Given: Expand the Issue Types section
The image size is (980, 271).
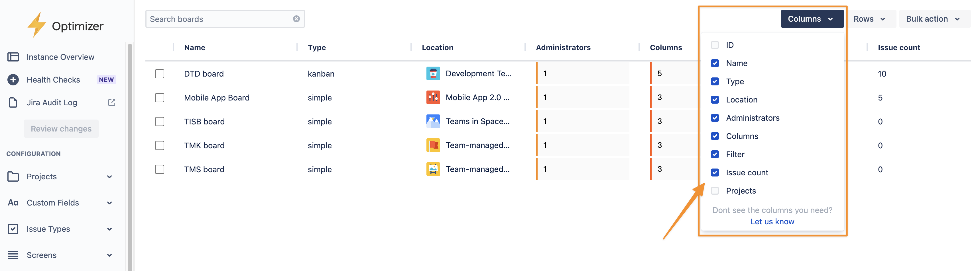Looking at the screenshot, I should [48, 228].
